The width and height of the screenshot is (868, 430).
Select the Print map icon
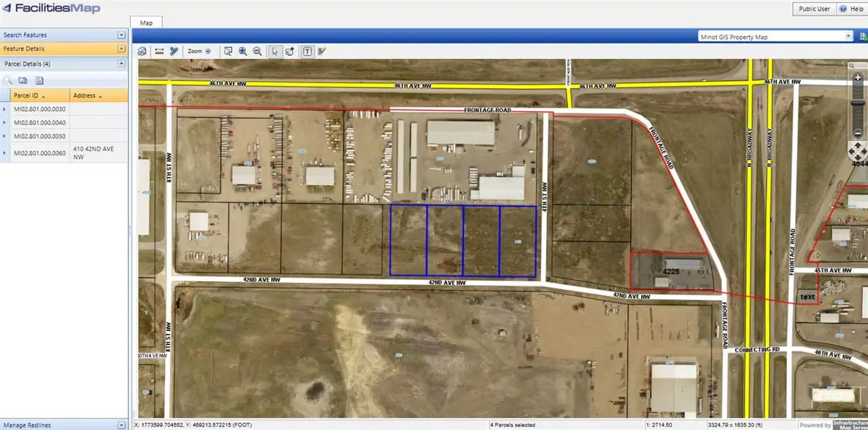coord(142,51)
